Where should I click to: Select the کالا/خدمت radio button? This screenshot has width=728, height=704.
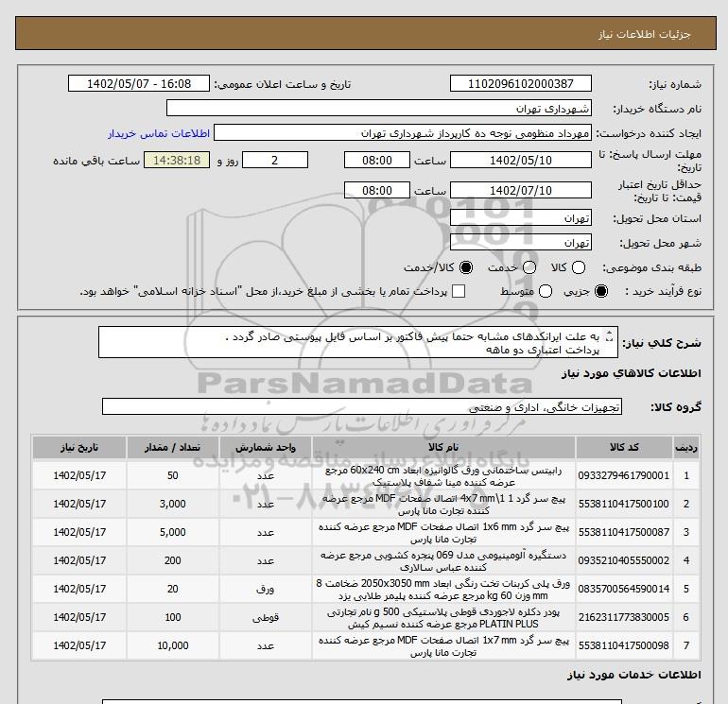[x=466, y=267]
